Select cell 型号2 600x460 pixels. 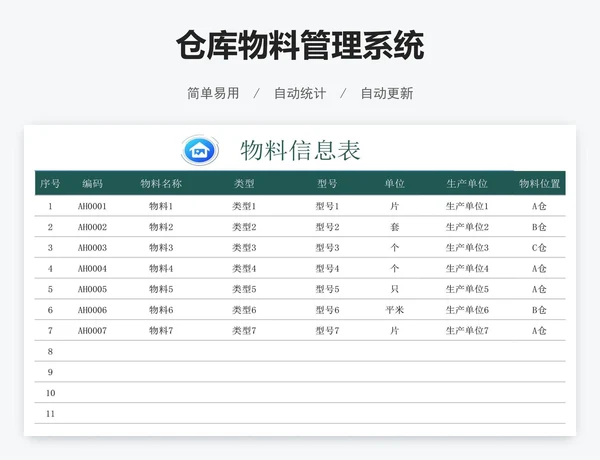(327, 227)
